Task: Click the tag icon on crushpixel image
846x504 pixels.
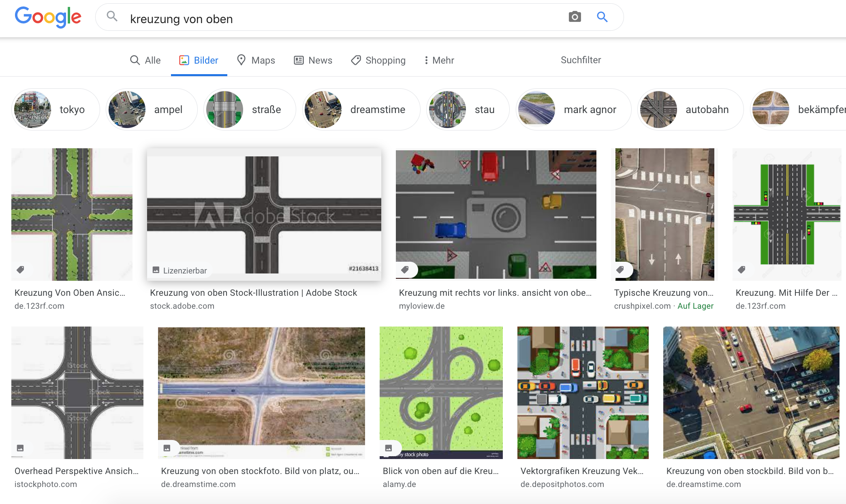Action: (620, 269)
